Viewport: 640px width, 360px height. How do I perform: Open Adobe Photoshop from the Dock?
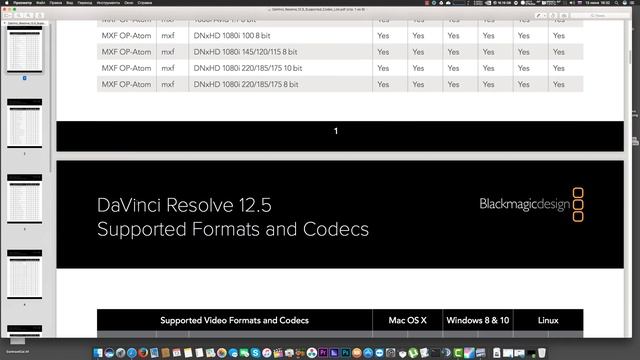[345, 353]
